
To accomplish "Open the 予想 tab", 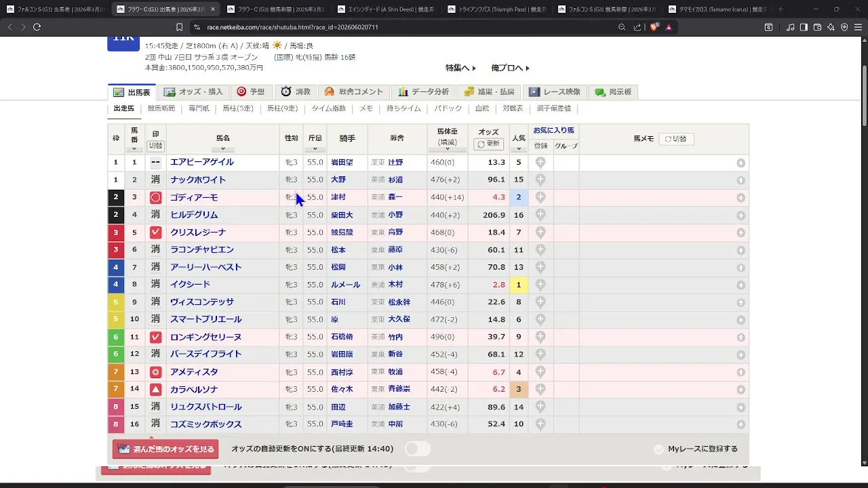I will [251, 92].
